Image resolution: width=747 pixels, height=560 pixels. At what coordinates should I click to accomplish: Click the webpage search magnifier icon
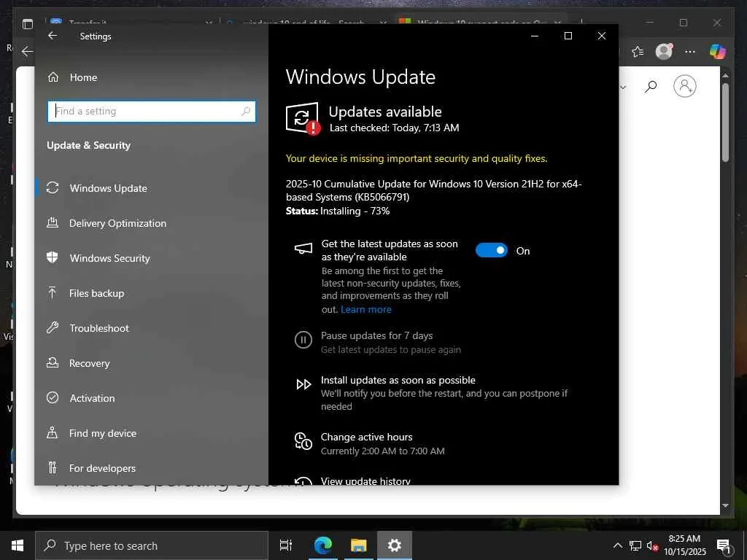pos(650,86)
